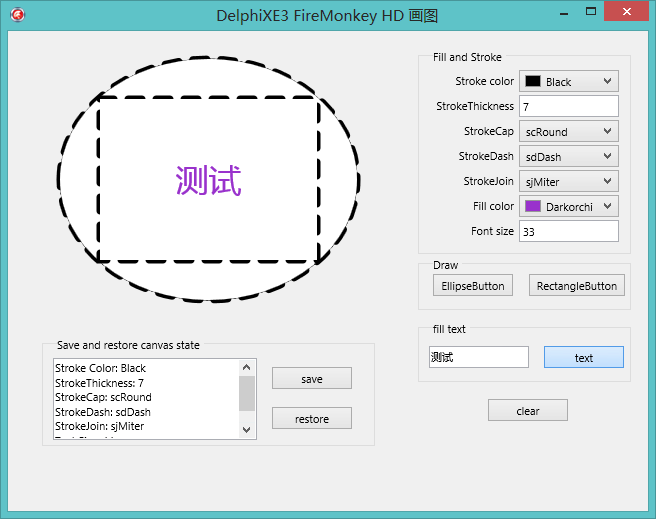Click 'StrokeJoin: sjMiter' line in memo
Image resolution: width=656 pixels, height=519 pixels.
click(x=100, y=426)
